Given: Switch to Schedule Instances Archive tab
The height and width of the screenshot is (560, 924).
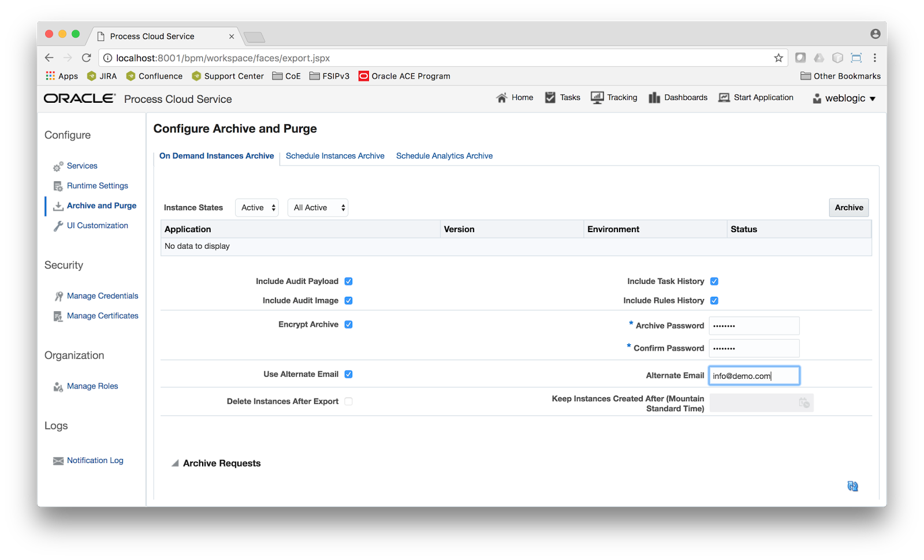Looking at the screenshot, I should click(x=335, y=155).
